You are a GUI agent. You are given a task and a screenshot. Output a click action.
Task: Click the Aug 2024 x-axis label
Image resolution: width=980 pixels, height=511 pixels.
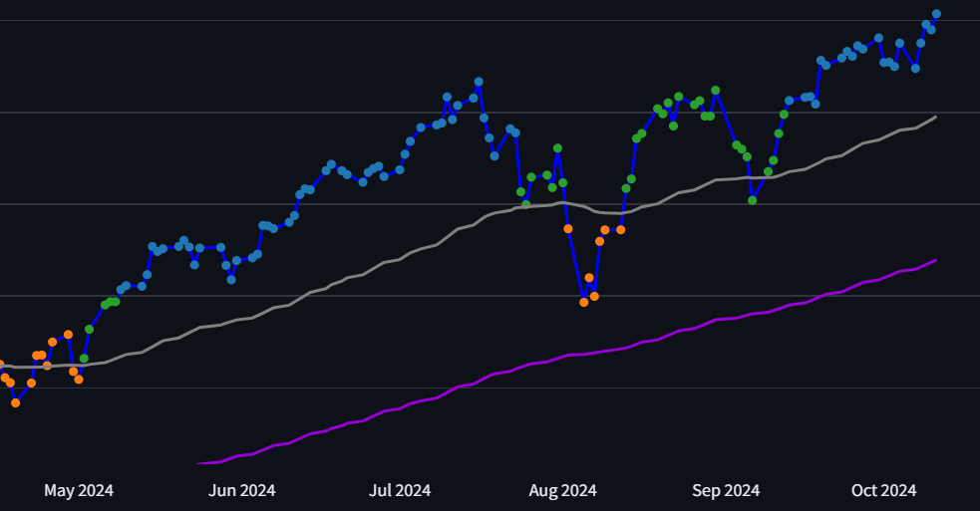562,490
